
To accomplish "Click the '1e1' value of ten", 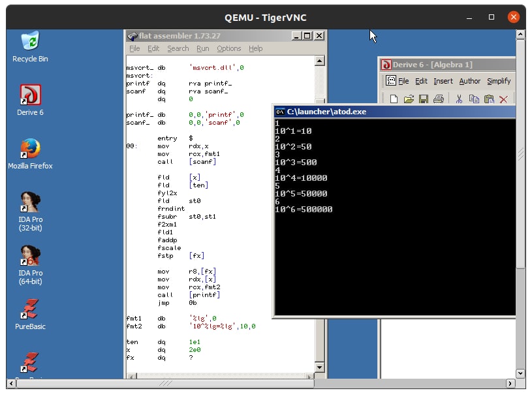I will tap(195, 341).
